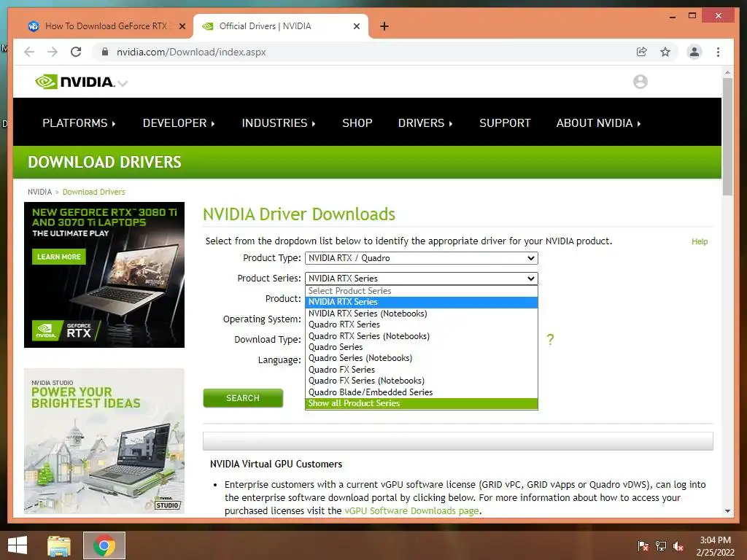Open File Explorer from the taskbar

click(x=58, y=545)
